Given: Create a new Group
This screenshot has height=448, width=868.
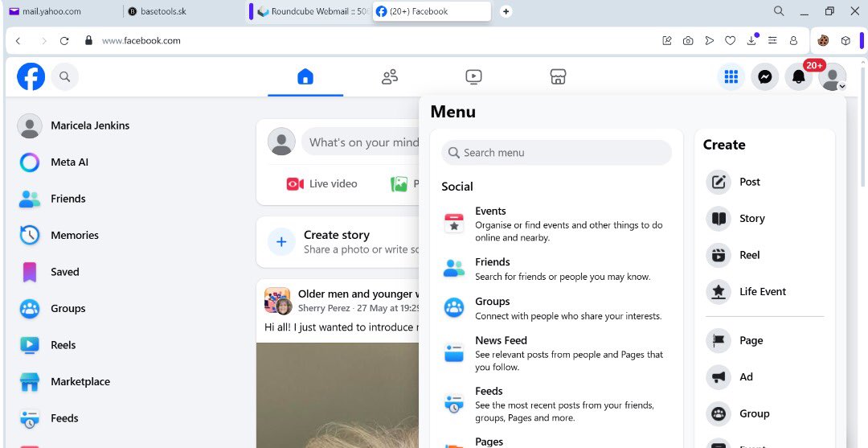Looking at the screenshot, I should 764,413.
